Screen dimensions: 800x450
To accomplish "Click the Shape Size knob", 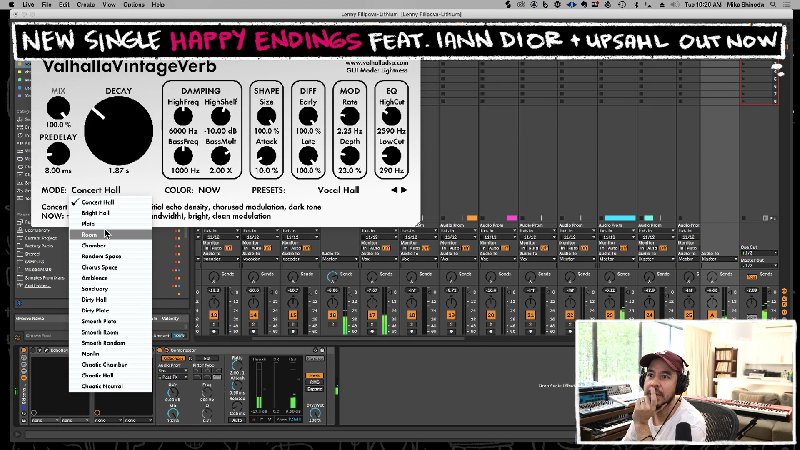I will point(266,114).
